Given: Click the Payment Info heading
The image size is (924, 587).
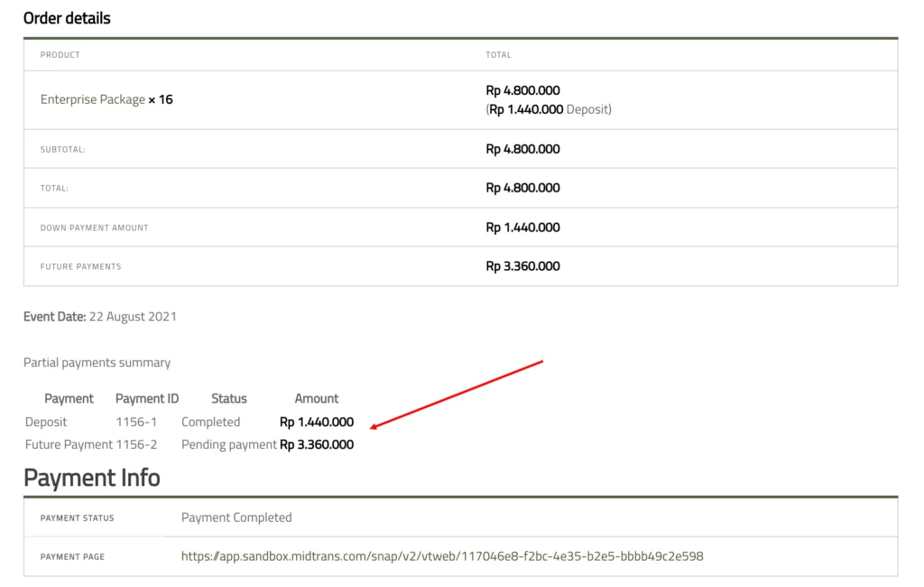Looking at the screenshot, I should pyautogui.click(x=91, y=477).
